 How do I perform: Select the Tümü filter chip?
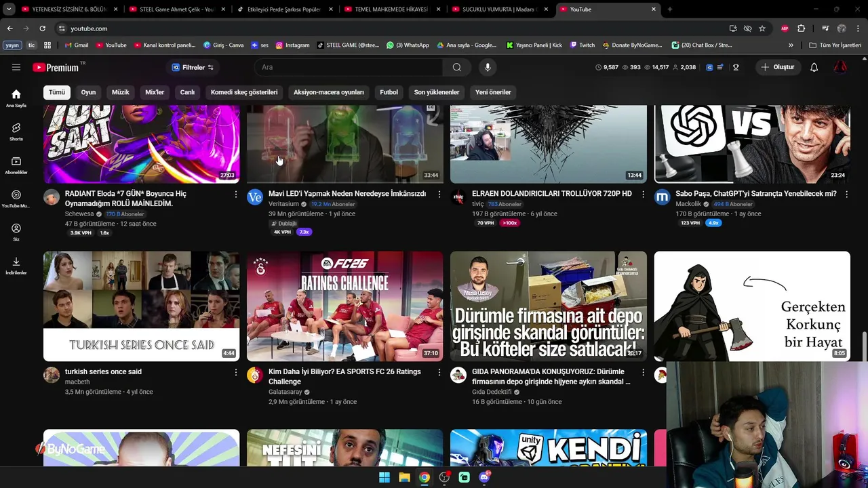57,92
